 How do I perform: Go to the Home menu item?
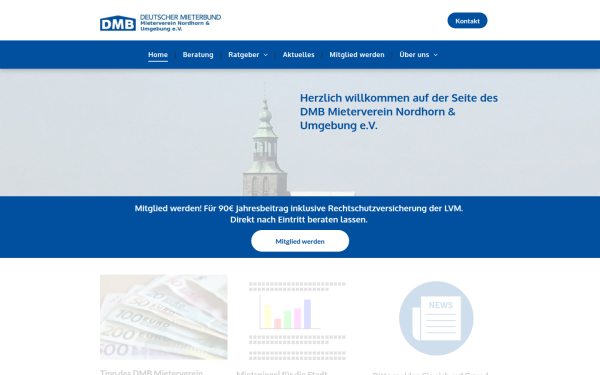158,55
